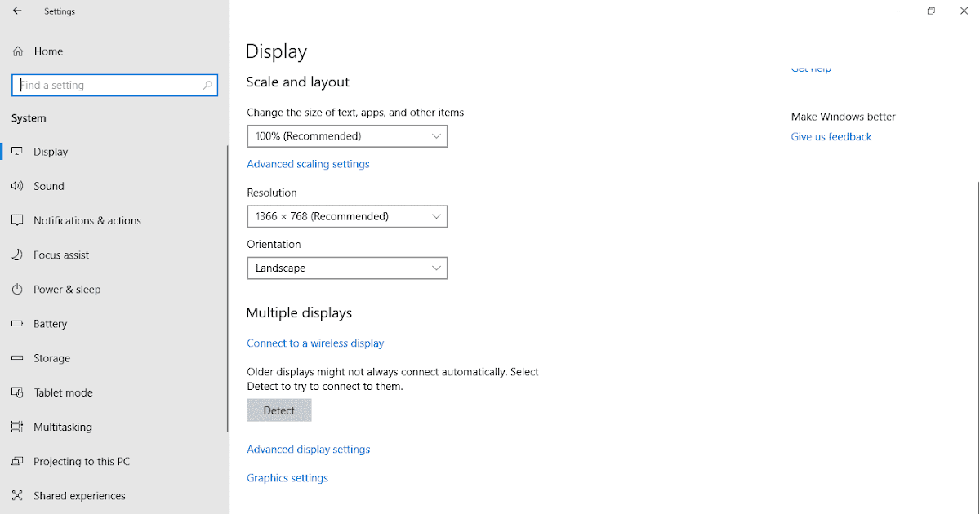The image size is (980, 514).
Task: Select the Display icon in the sidebar
Action: click(x=18, y=151)
